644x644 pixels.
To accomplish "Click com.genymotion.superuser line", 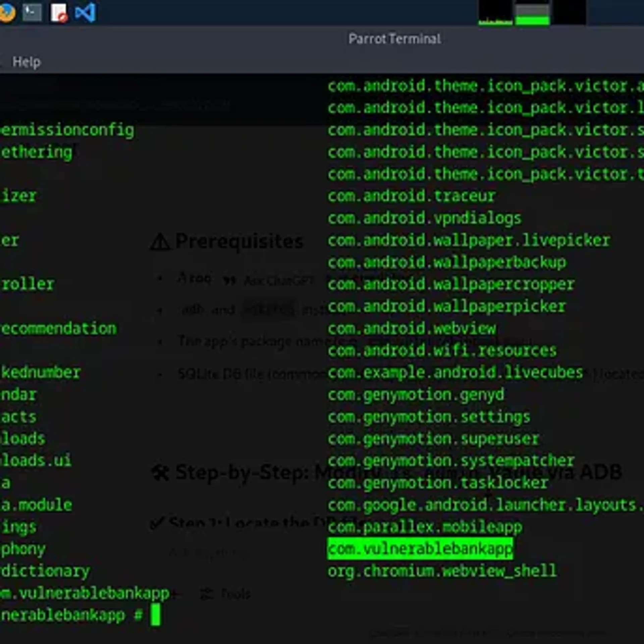I will 433,439.
